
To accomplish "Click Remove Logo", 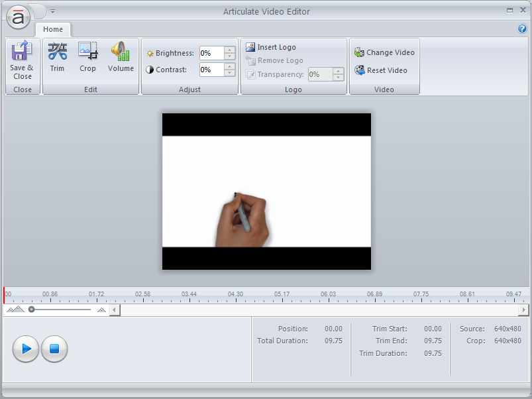I will pos(274,60).
